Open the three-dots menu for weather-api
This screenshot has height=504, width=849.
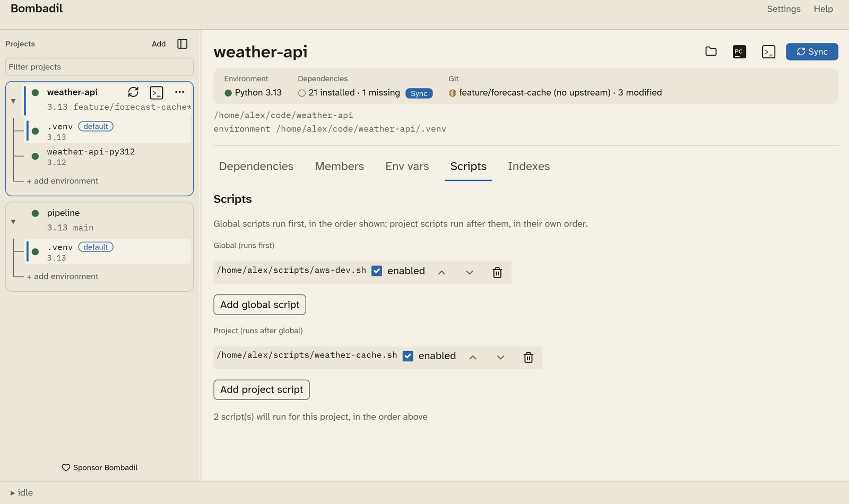[180, 92]
